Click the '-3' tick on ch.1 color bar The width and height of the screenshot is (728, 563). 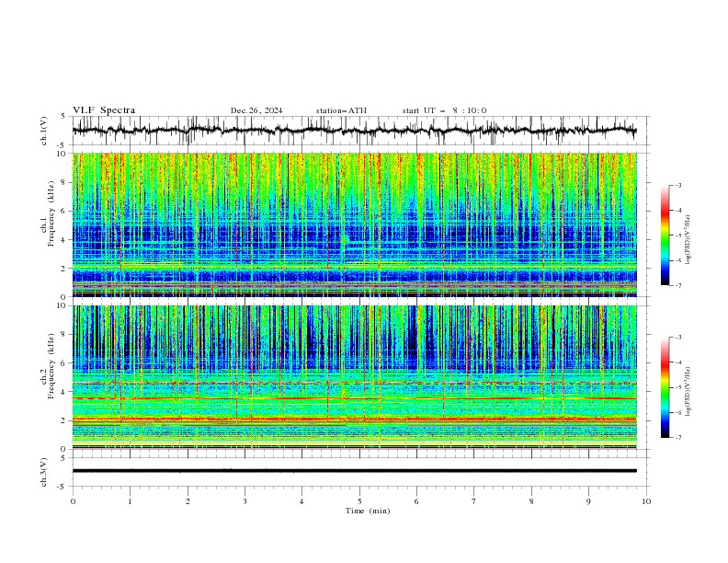(x=678, y=185)
